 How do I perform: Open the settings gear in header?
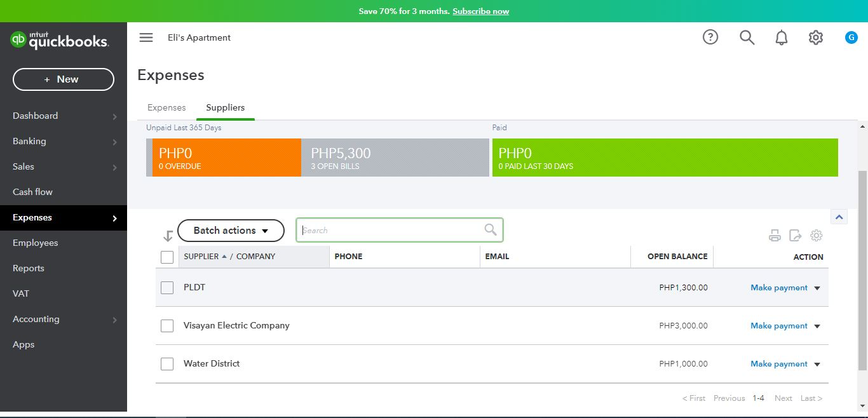click(816, 37)
